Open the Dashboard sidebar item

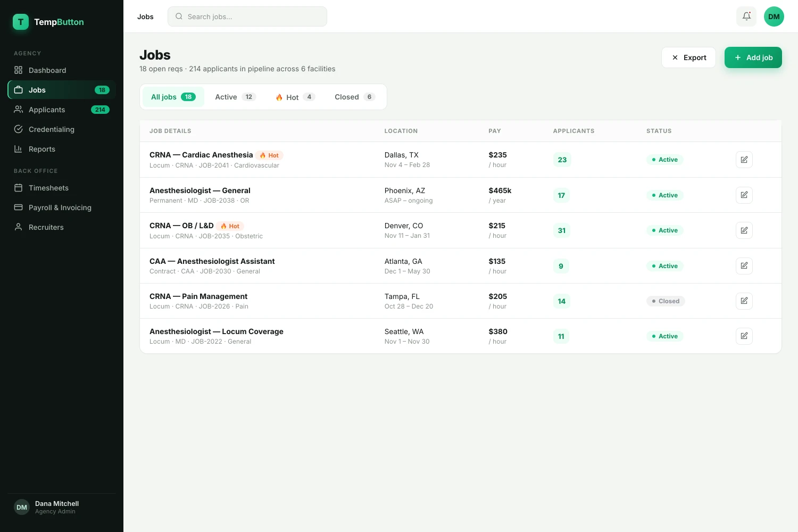click(62, 70)
